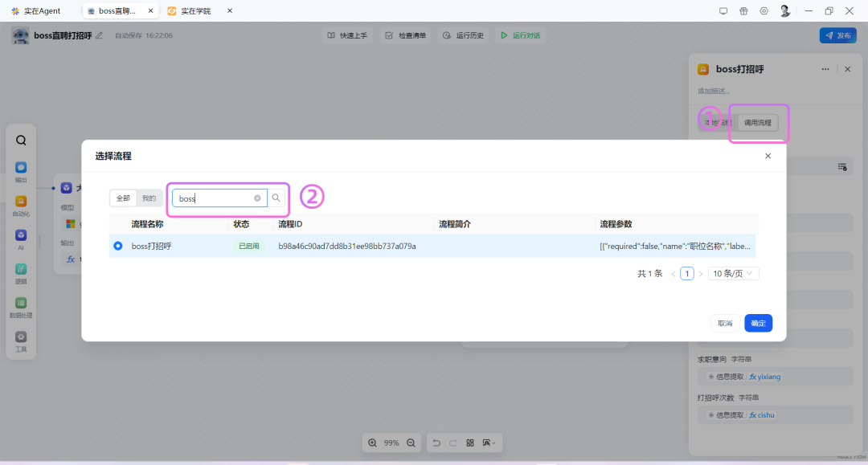Select the 调用流程 option

pyautogui.click(x=757, y=123)
